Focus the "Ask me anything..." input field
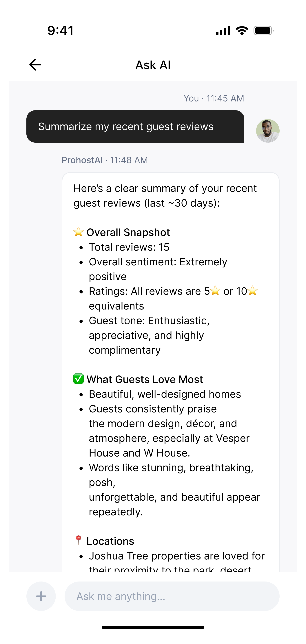 pos(172,596)
